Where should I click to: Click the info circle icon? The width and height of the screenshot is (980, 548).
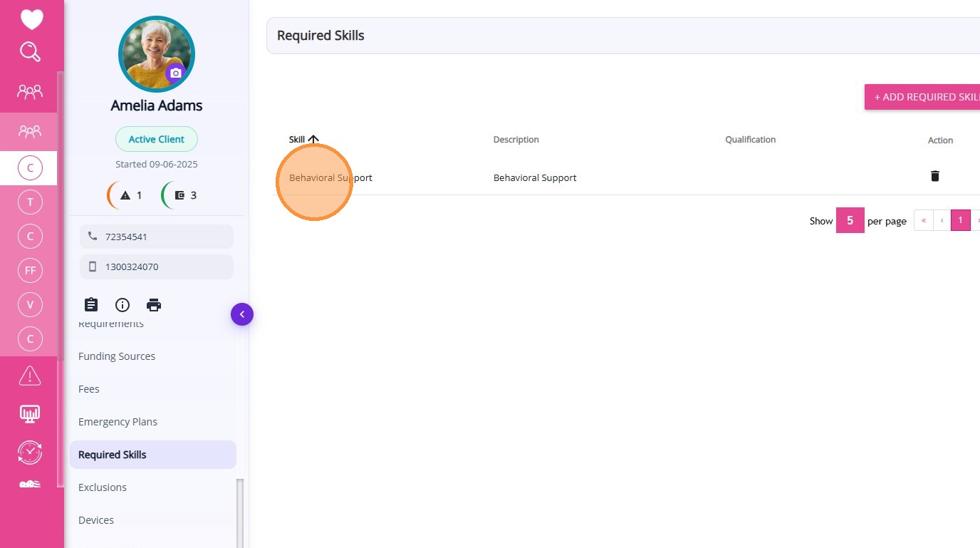click(x=123, y=305)
